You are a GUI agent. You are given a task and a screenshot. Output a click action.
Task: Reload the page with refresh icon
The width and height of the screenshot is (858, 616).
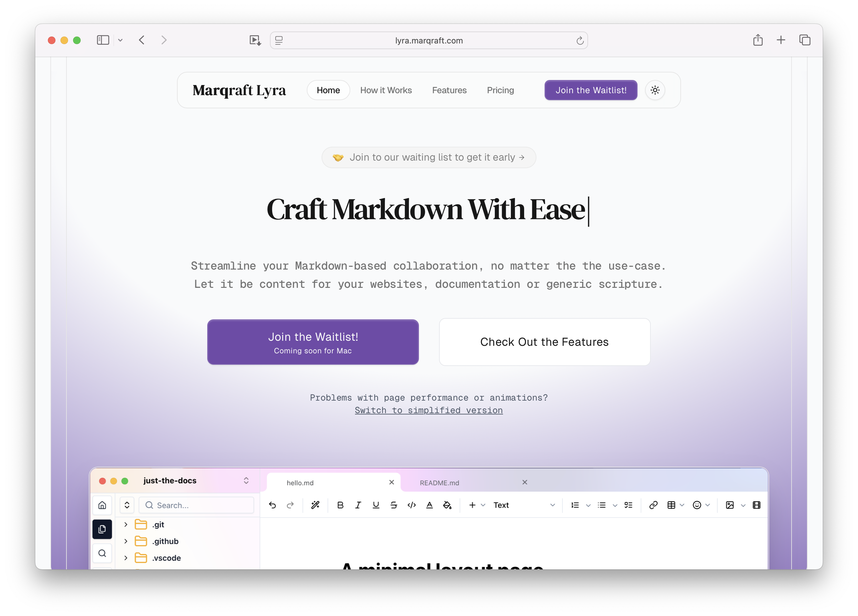(580, 40)
